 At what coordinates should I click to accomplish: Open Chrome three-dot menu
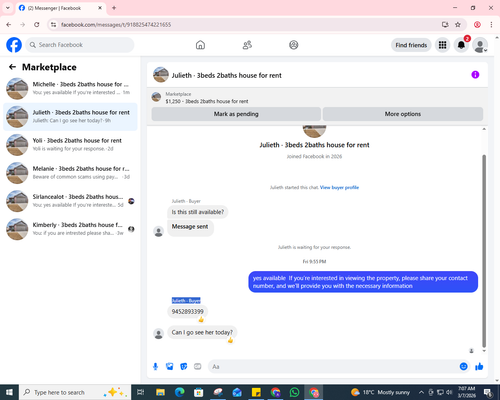491,25
